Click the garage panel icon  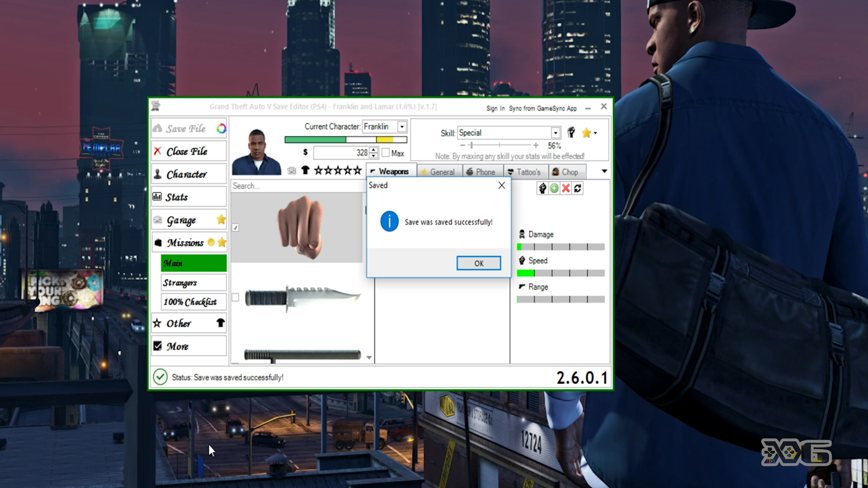(157, 219)
